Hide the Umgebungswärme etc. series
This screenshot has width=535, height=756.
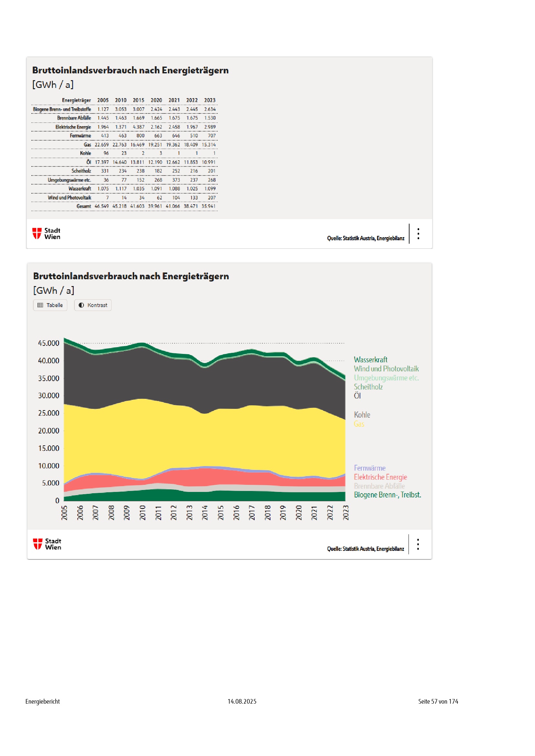click(x=386, y=378)
